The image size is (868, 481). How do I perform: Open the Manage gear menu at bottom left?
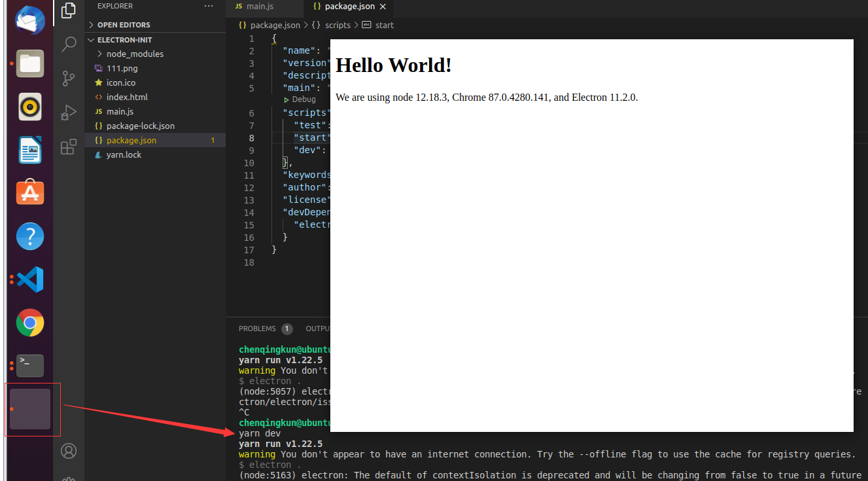click(68, 478)
